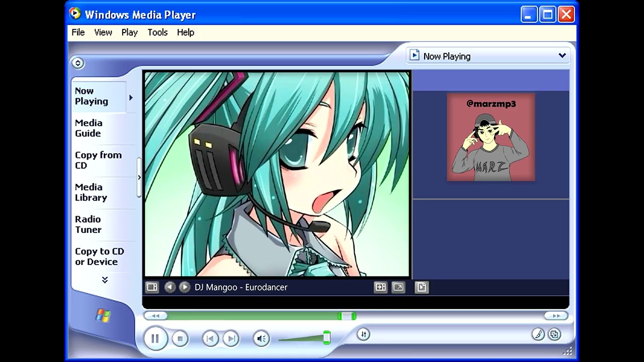Click the @marzmp3 album art thumbnail
644x362 pixels.
[491, 137]
